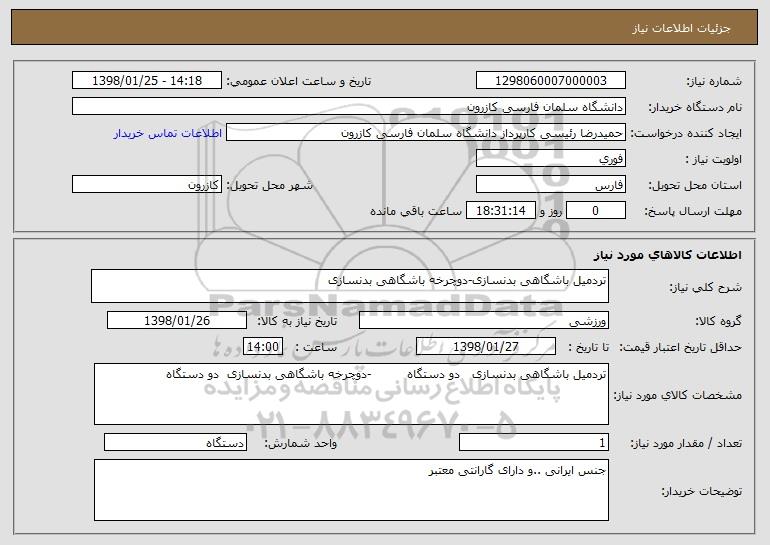Click the price validity date 1398/01/27
Screen dimensions: 770x545
486,347
